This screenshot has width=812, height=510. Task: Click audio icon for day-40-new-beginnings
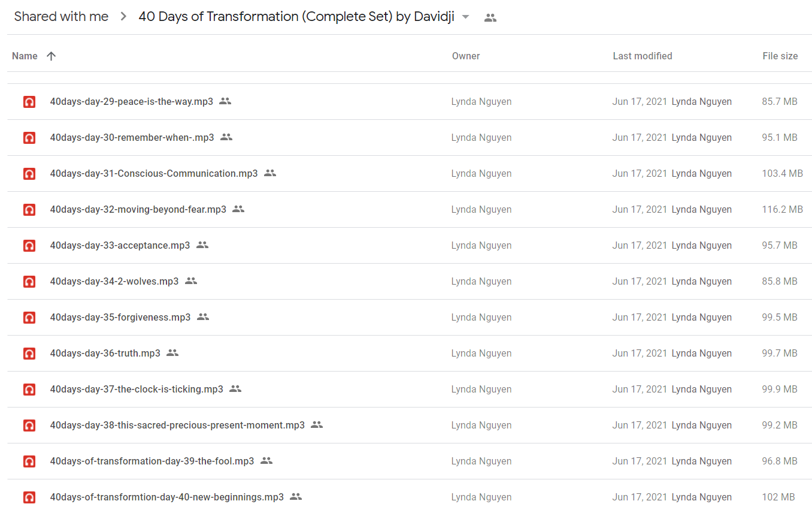(x=29, y=497)
